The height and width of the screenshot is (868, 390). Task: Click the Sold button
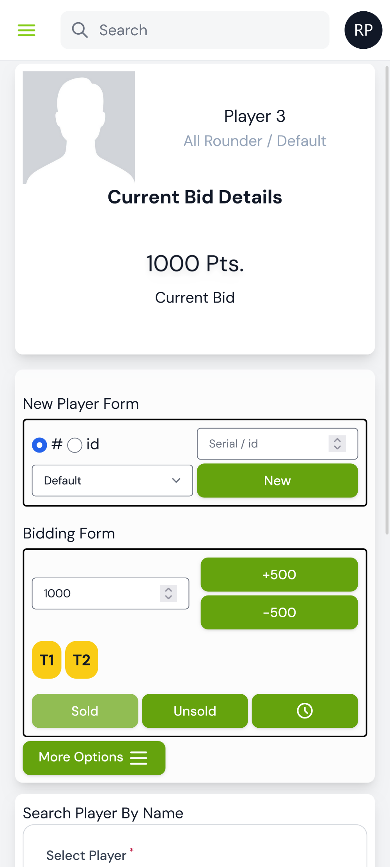tap(85, 711)
